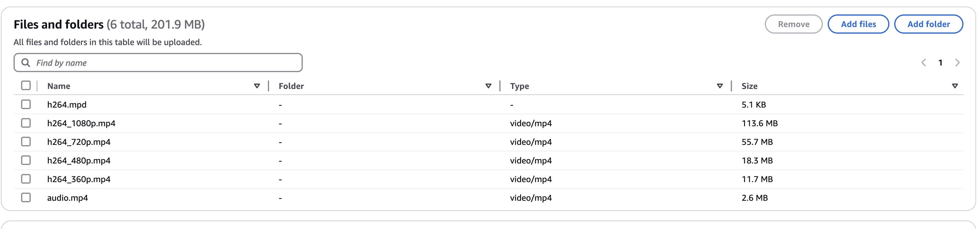Click the search magnifier icon
Image resolution: width=980 pixels, height=229 pixels.
pos(26,63)
